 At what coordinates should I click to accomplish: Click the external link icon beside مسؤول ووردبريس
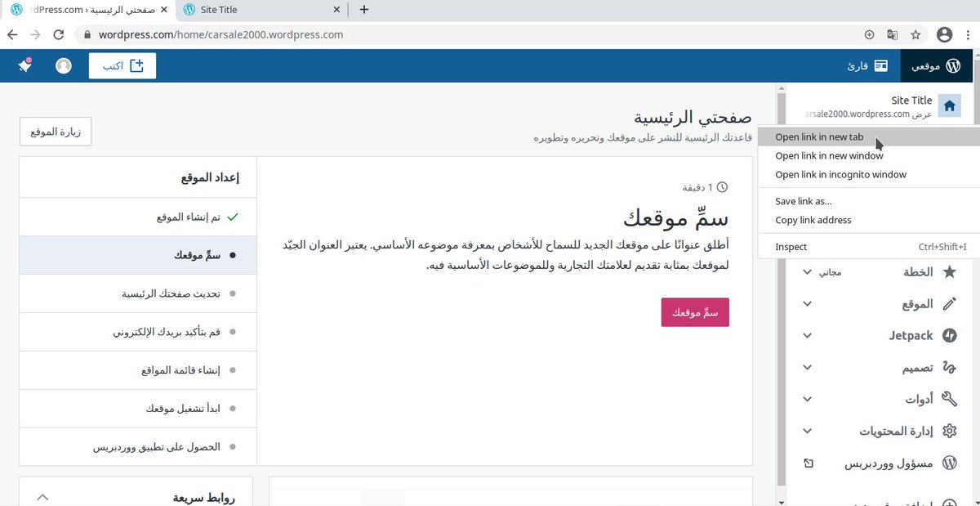click(x=808, y=463)
